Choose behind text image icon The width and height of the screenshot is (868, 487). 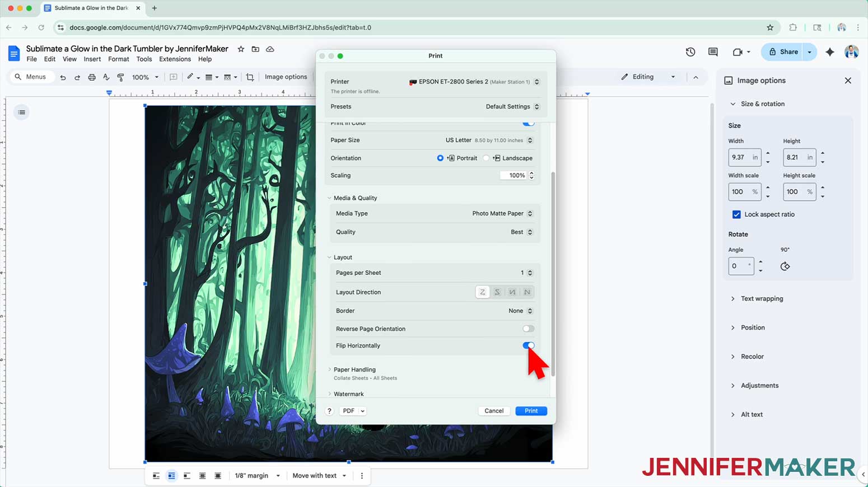point(203,476)
